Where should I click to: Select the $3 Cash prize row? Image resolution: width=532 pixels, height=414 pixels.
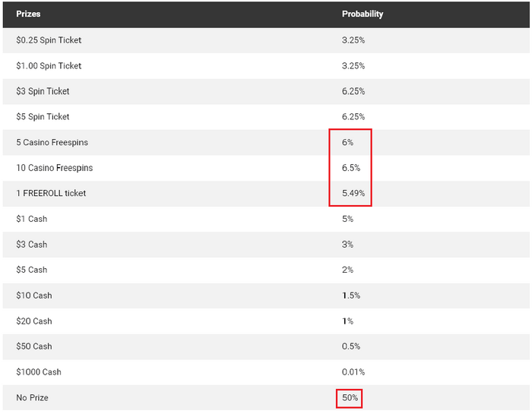32,245
